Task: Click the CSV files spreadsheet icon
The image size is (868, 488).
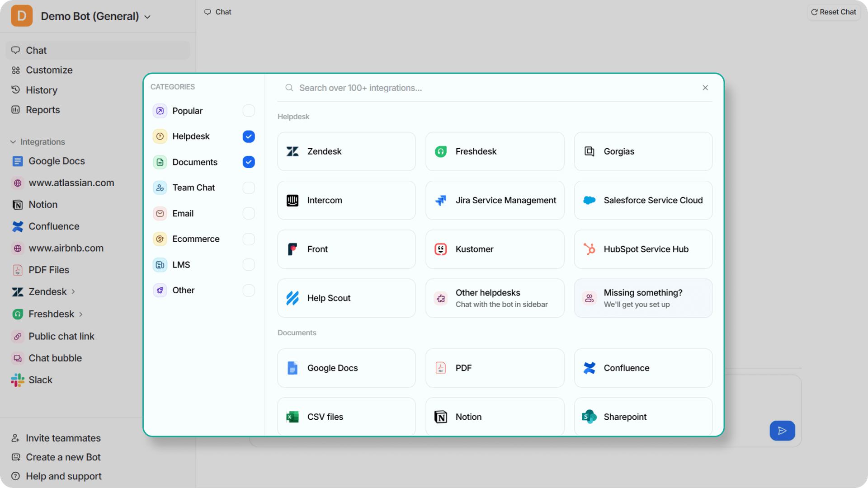Action: pos(292,417)
